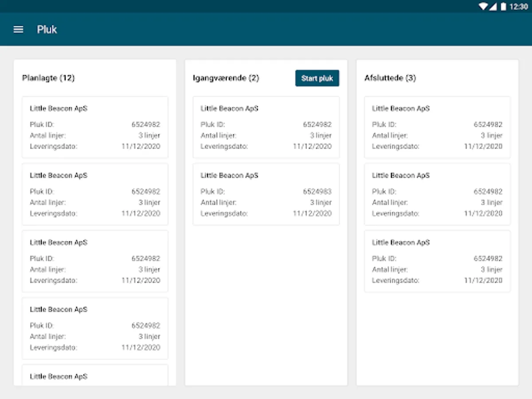The image size is (532, 399).
Task: Tap the 12:30 clock in status bar
Action: pos(519,7)
